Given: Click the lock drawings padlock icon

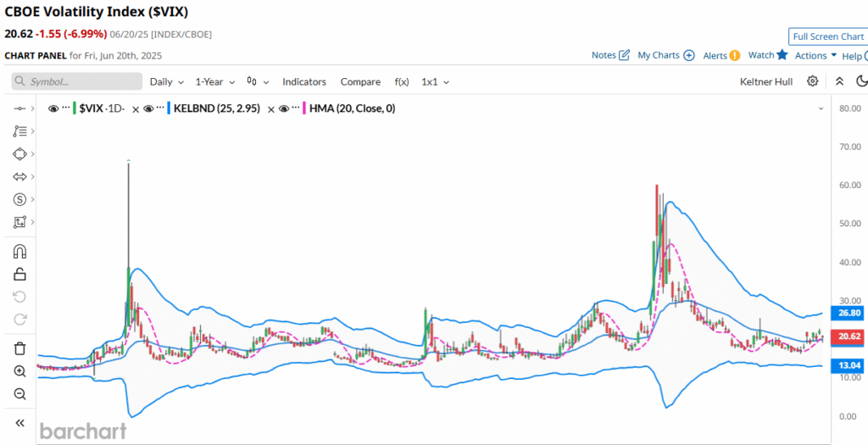Looking at the screenshot, I should coord(19,274).
